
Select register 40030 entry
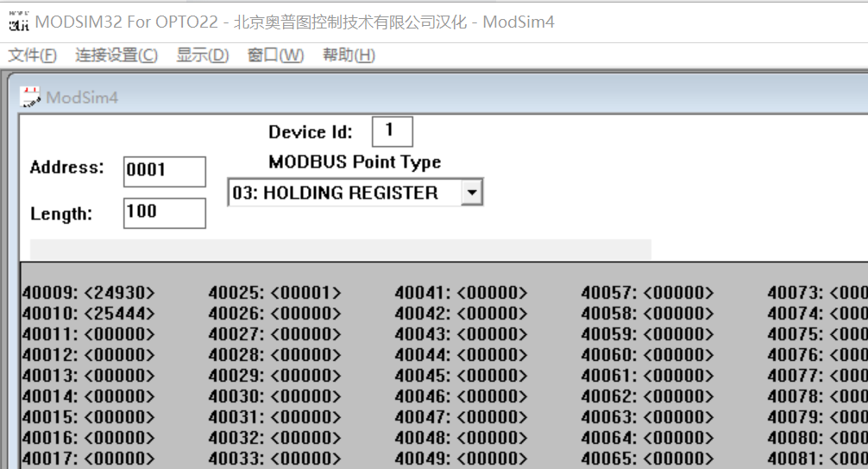pyautogui.click(x=274, y=396)
